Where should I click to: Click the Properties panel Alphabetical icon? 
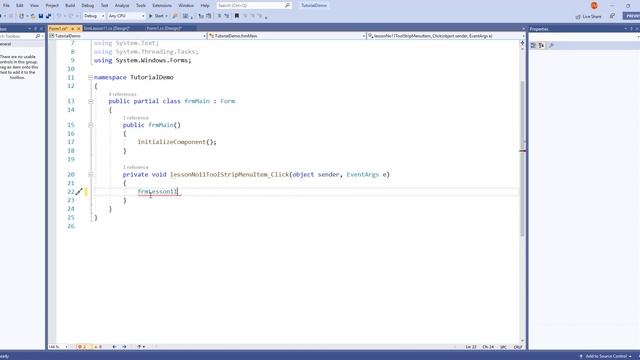(542, 45)
